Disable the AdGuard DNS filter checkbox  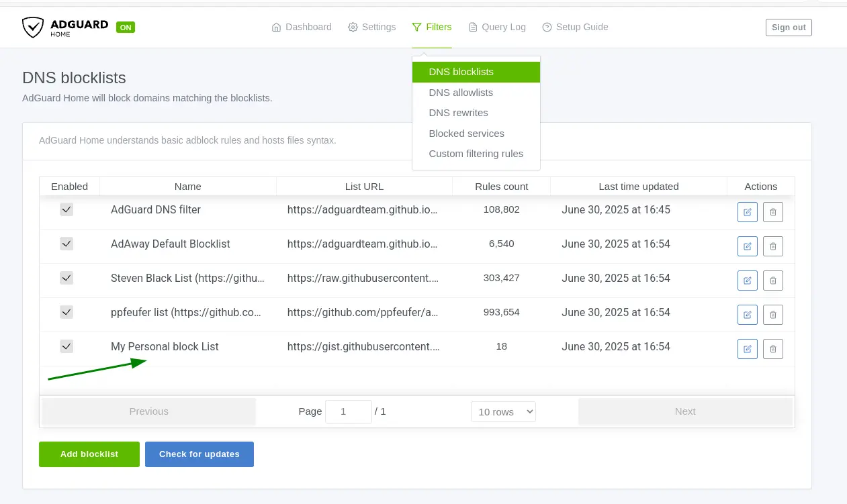66,209
